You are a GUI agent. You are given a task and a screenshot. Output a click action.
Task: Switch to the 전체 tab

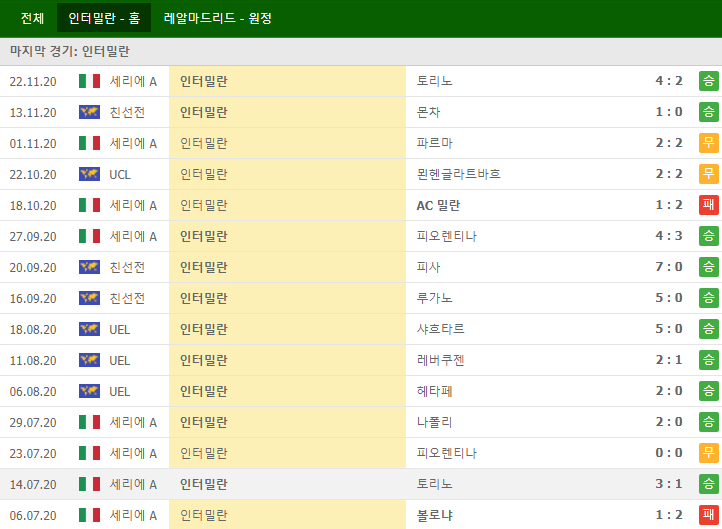[32, 18]
